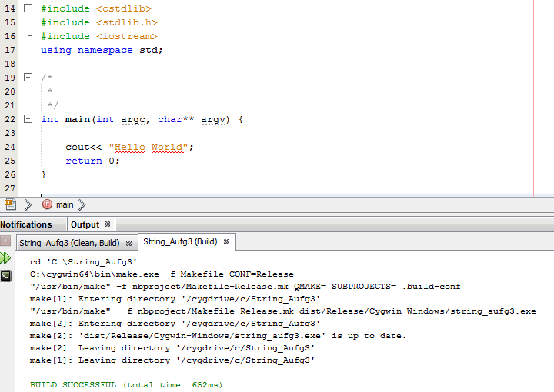Expand the arrow after the main breadcrumb
Screen dimensions: 554x392
tap(82, 204)
